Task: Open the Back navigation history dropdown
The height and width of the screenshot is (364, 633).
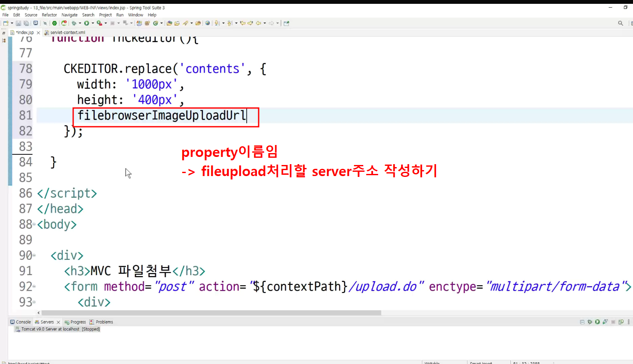Action: 265,23
